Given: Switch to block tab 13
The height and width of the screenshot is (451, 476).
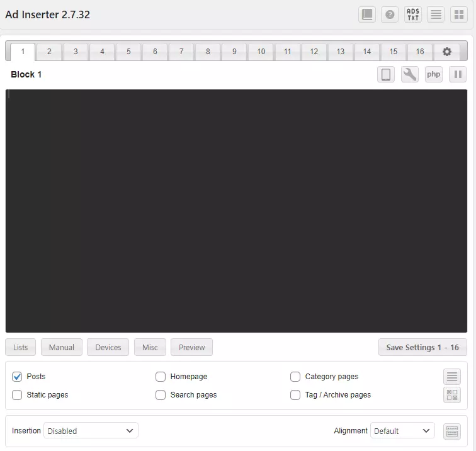Looking at the screenshot, I should 340,52.
